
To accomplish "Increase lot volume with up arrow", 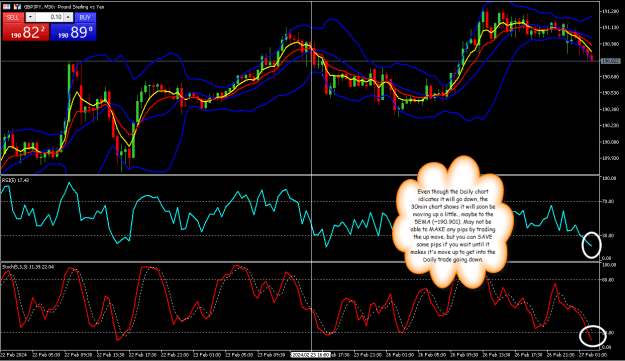I will (68, 17).
